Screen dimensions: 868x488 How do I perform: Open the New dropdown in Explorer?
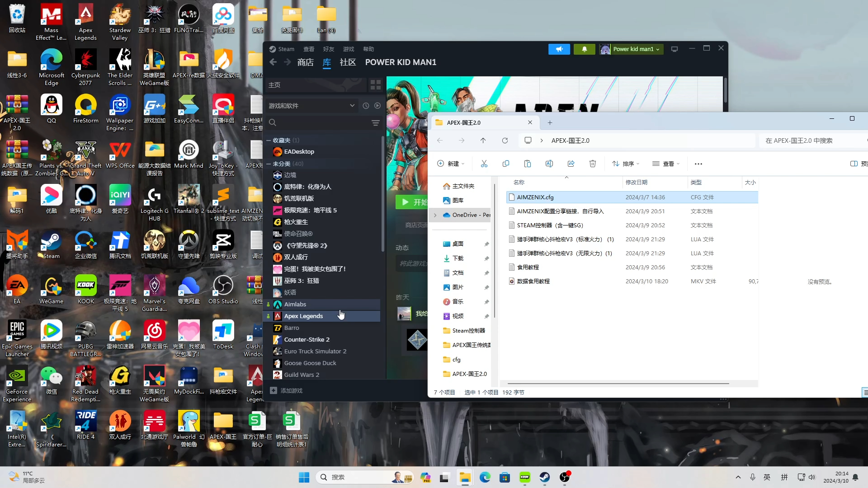(x=451, y=164)
